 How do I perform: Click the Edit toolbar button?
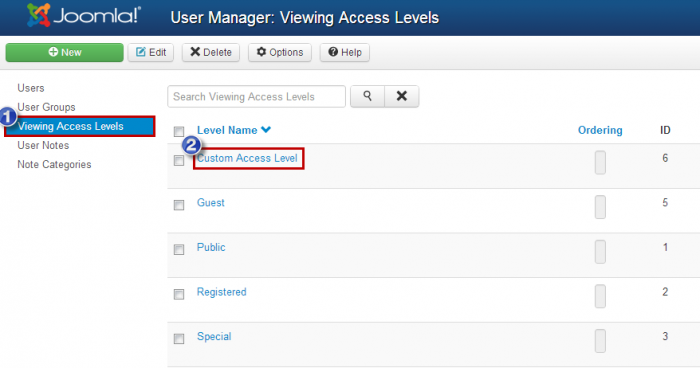[151, 52]
